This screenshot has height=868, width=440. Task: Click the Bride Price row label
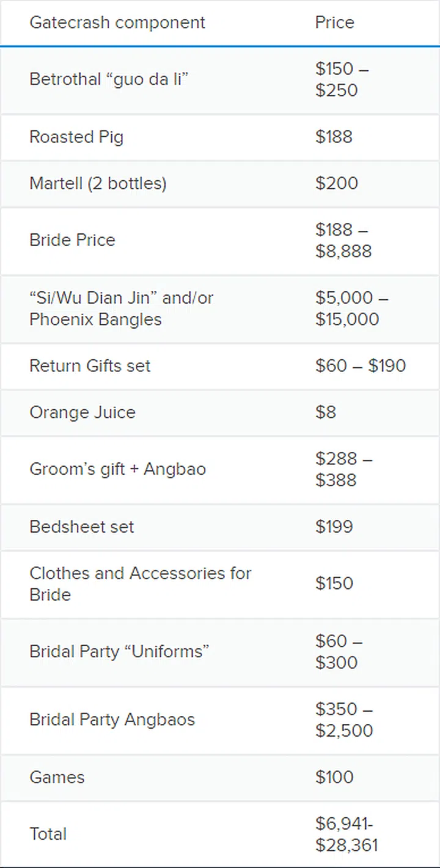click(72, 240)
